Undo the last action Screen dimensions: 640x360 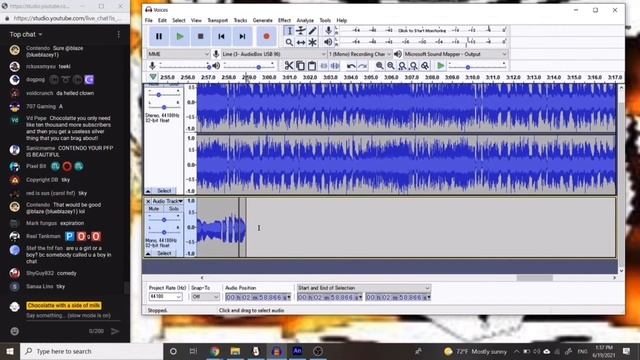[351, 66]
